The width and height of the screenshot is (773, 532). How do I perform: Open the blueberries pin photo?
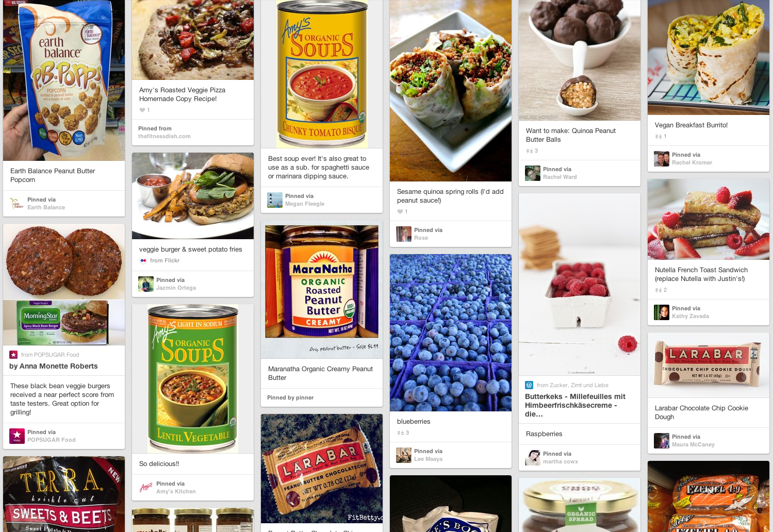coord(451,332)
